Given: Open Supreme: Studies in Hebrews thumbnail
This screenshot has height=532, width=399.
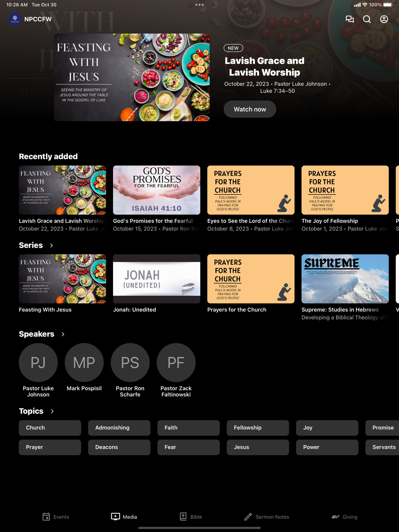Looking at the screenshot, I should pos(345,279).
